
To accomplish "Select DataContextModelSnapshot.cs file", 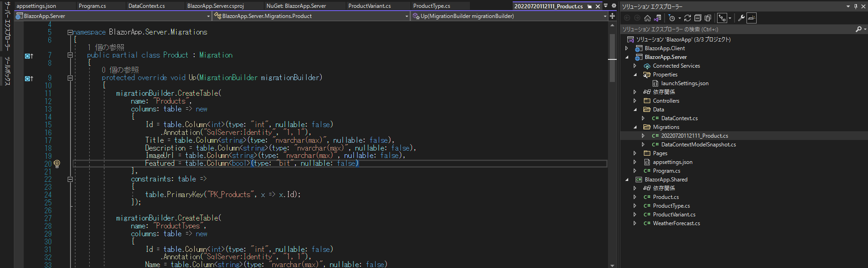I will tap(698, 145).
